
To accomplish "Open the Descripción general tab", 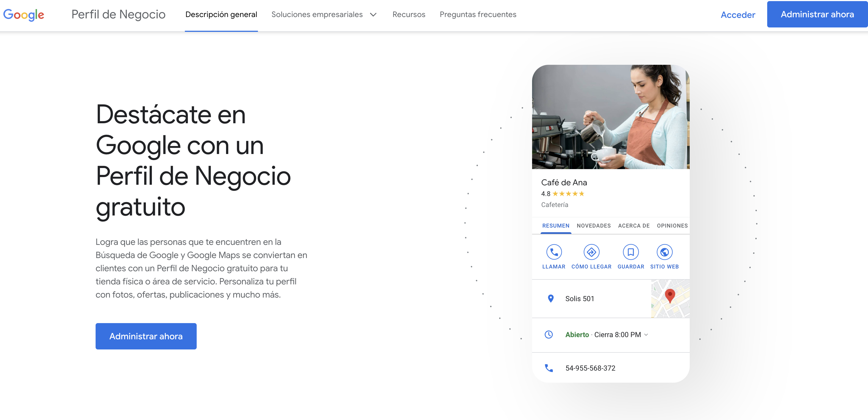I will coord(221,15).
